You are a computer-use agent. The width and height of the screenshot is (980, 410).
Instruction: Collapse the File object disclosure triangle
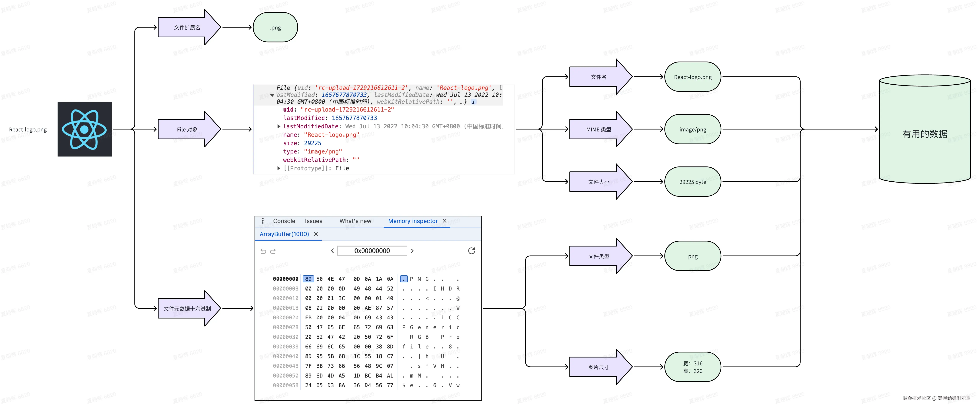272,95
